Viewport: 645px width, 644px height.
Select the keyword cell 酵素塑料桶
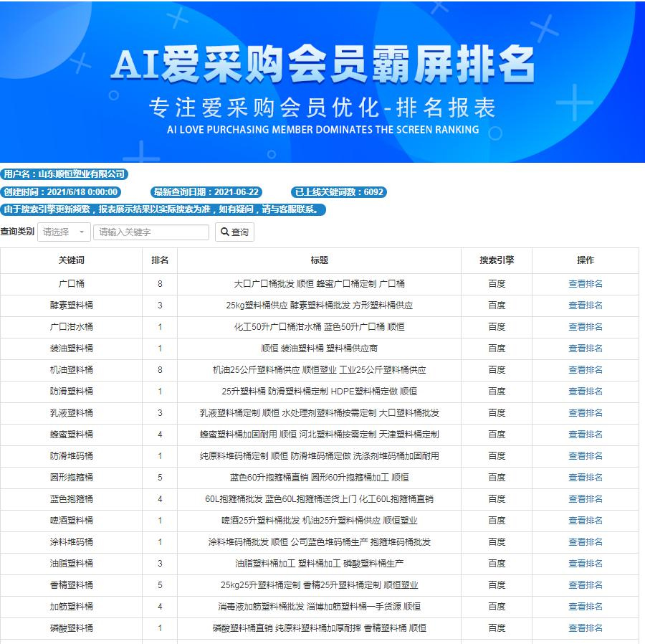click(x=71, y=306)
